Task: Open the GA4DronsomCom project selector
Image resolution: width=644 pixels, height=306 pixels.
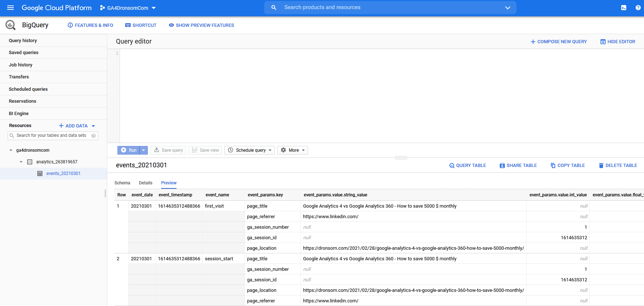Action: pyautogui.click(x=128, y=8)
